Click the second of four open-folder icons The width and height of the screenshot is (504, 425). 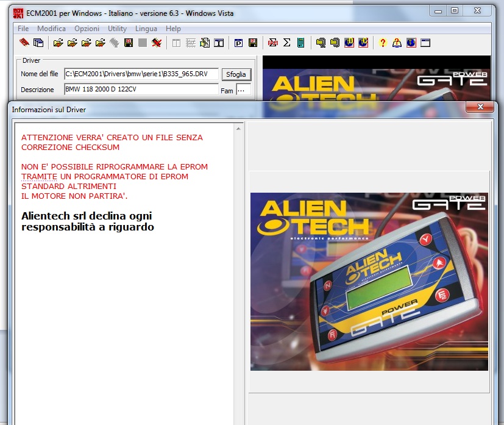pos(73,43)
